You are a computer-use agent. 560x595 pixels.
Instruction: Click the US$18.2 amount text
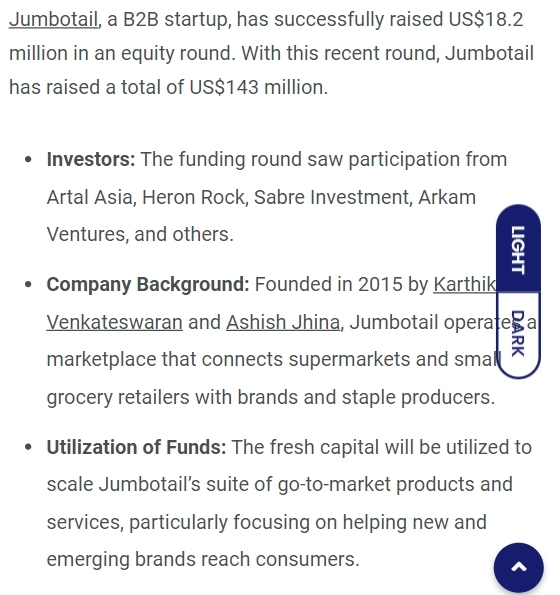point(486,19)
